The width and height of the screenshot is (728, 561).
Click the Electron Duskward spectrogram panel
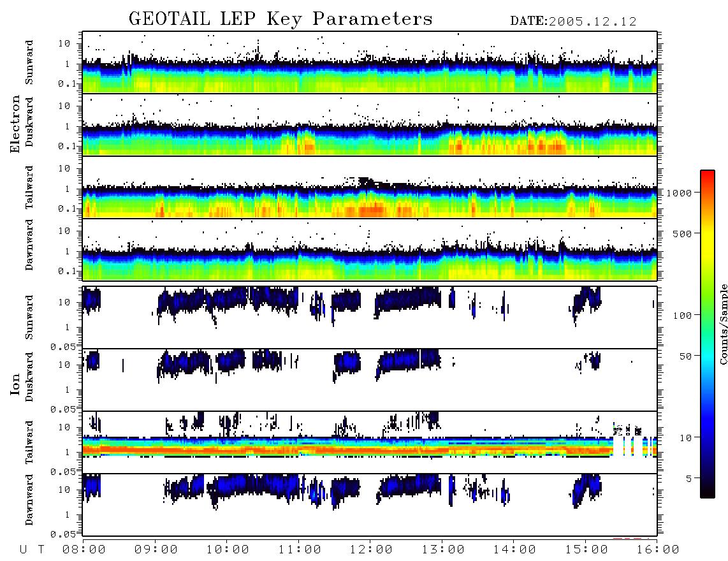tap(370, 124)
